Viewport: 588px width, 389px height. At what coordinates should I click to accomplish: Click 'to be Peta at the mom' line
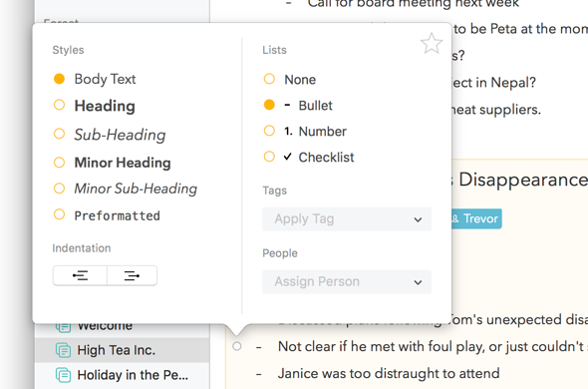point(520,29)
